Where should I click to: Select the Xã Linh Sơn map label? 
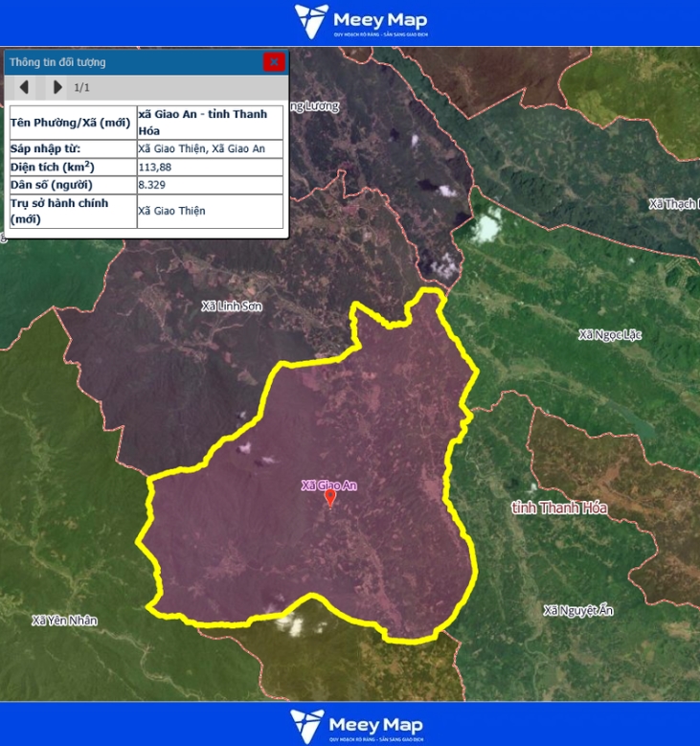coord(232,306)
